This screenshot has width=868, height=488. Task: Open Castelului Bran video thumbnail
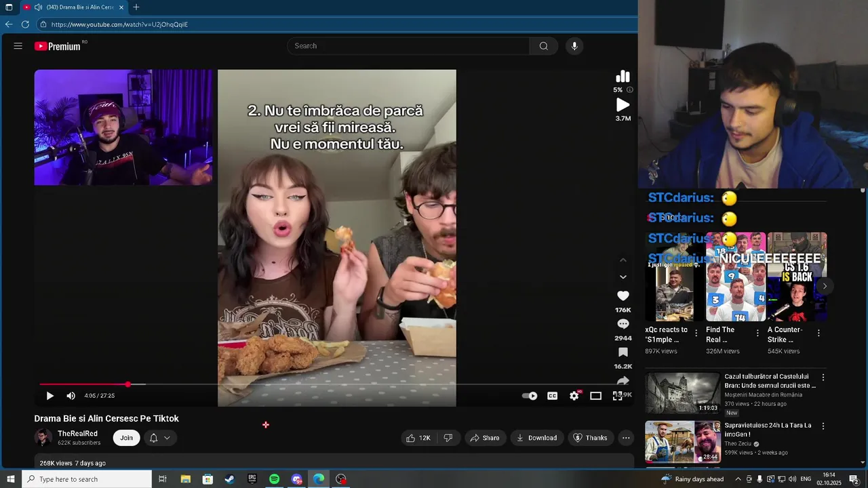pyautogui.click(x=682, y=392)
